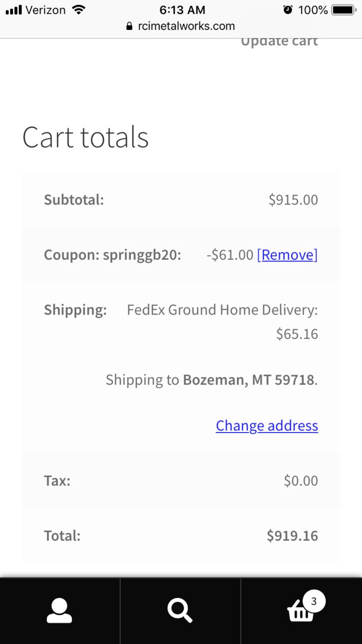The width and height of the screenshot is (362, 644).
Task: Remove the springgb20 coupon
Action: (287, 255)
